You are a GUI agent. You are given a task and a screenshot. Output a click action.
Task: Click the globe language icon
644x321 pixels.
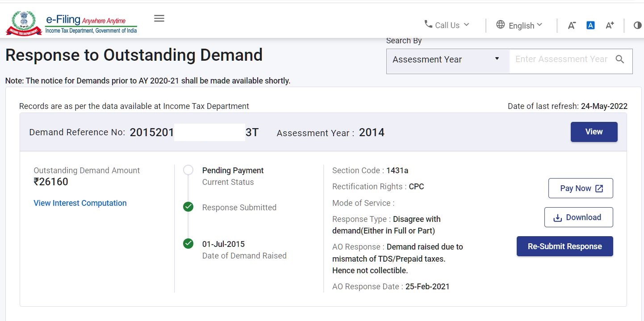(x=501, y=25)
